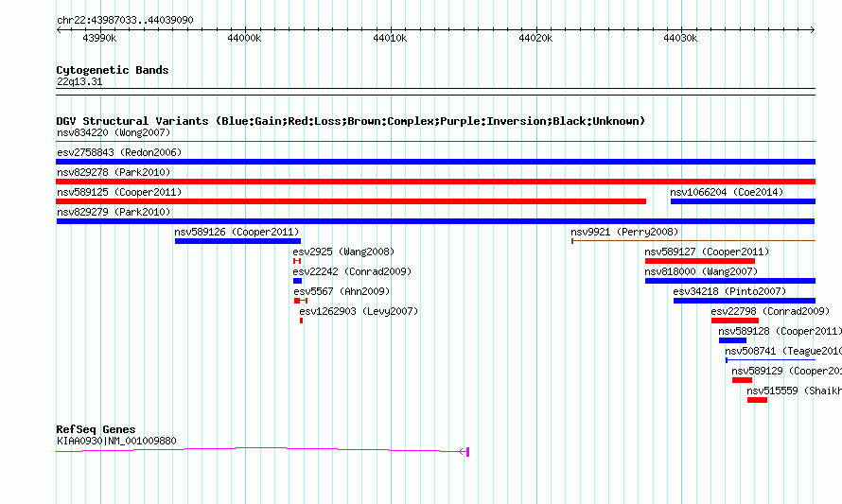Select variant label nsv829278 (Park2010)

coord(114,172)
